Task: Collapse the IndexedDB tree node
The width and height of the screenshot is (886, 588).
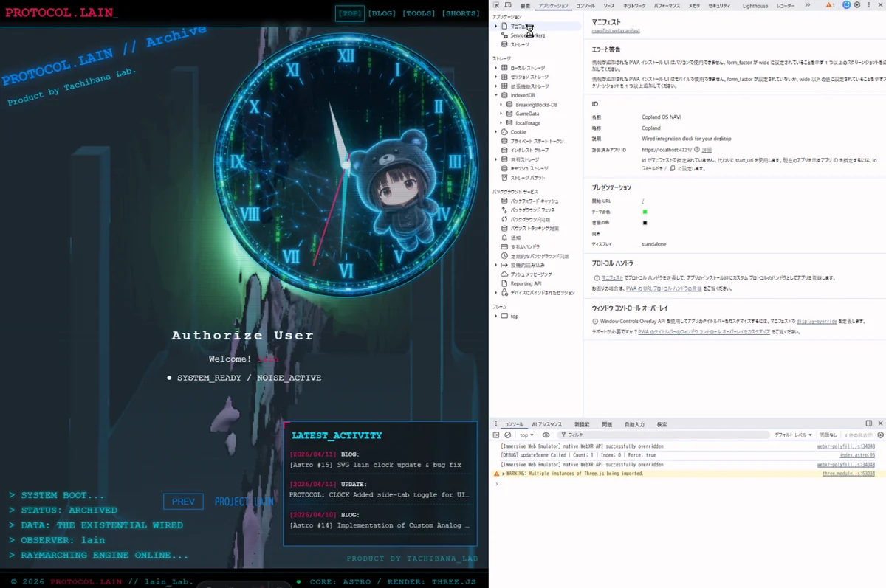Action: (x=496, y=95)
